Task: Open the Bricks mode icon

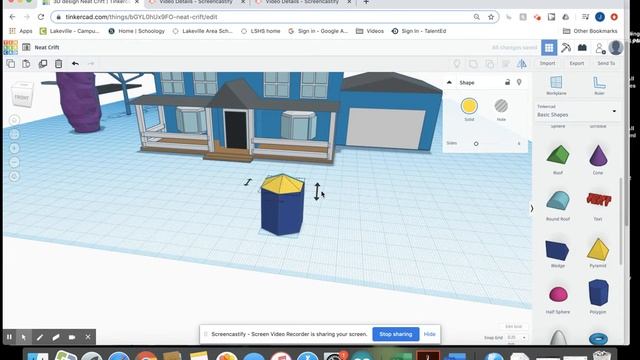Action: pos(582,48)
